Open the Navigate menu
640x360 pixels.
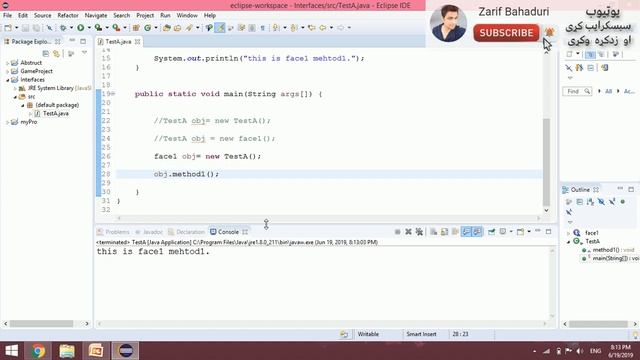96,16
